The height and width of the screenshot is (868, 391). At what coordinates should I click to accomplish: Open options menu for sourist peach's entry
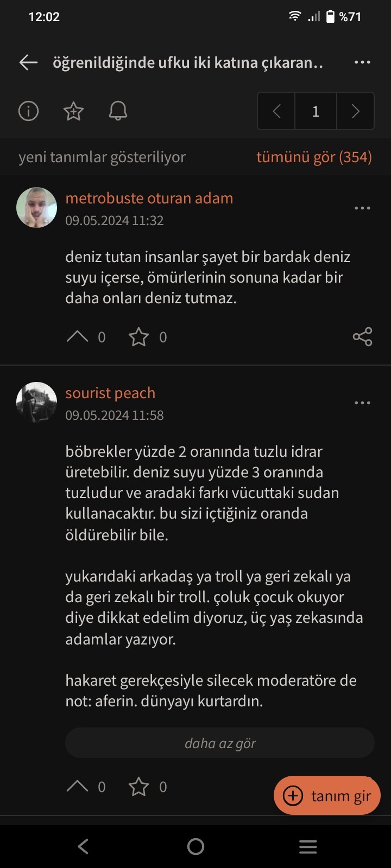click(x=362, y=403)
